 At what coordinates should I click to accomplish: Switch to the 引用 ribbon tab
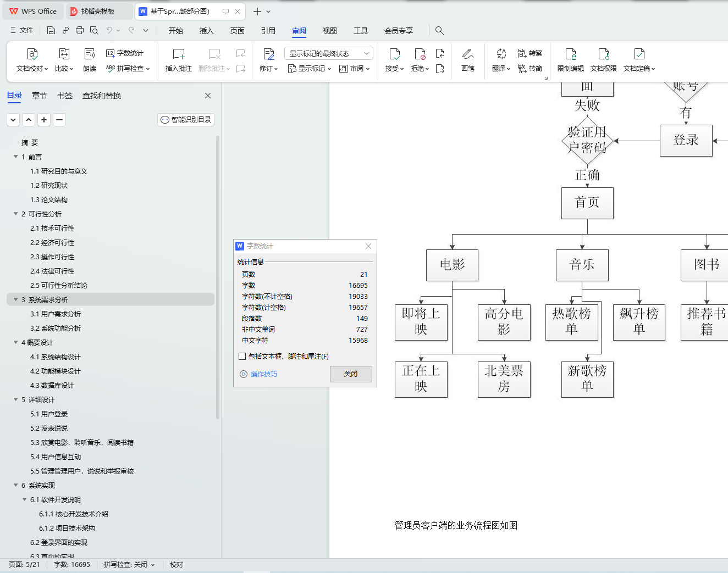point(268,31)
